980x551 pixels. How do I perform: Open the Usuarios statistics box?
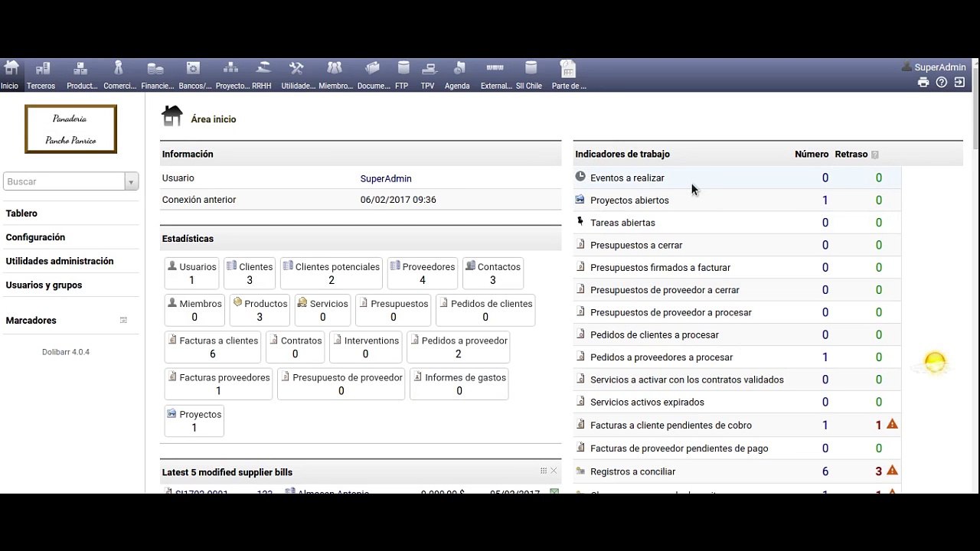(x=192, y=273)
